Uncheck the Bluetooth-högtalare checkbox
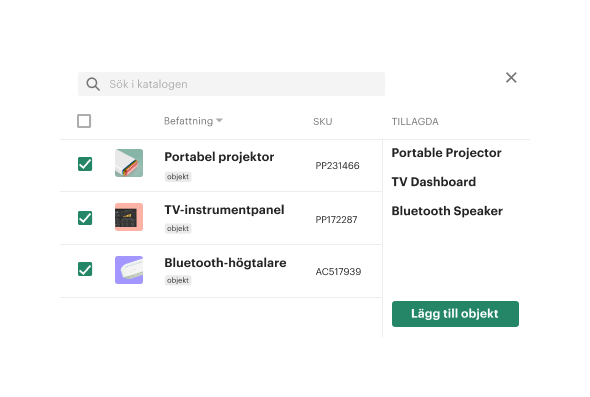Image resolution: width=590 pixels, height=397 pixels. point(85,269)
